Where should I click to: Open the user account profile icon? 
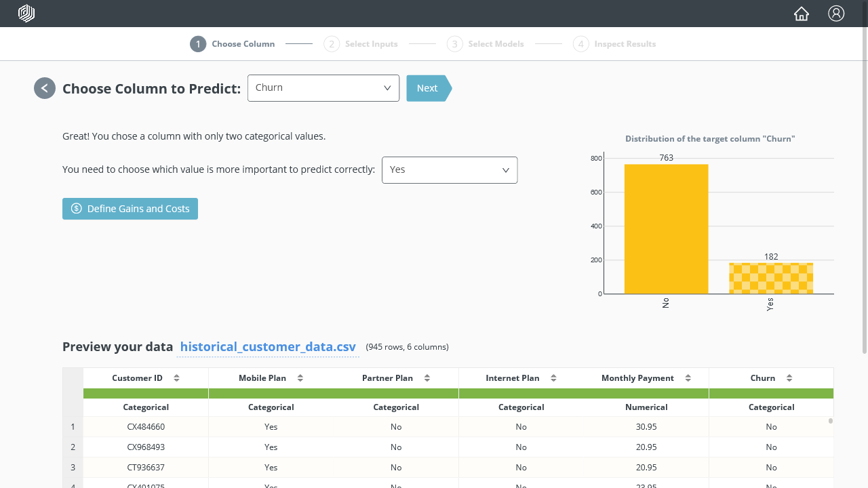[836, 14]
